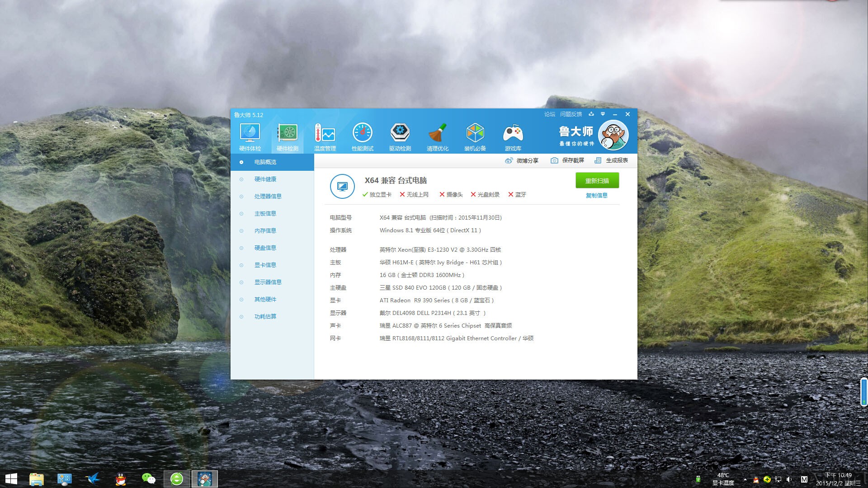Click the 无线上网 status item
Viewport: 868px width, 488px height.
pos(414,194)
